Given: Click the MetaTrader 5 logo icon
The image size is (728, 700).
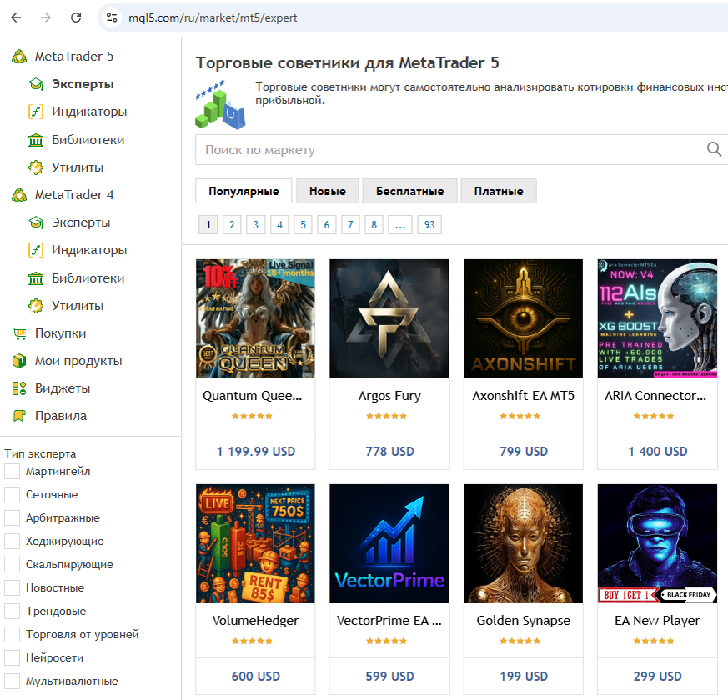Looking at the screenshot, I should pos(19,57).
